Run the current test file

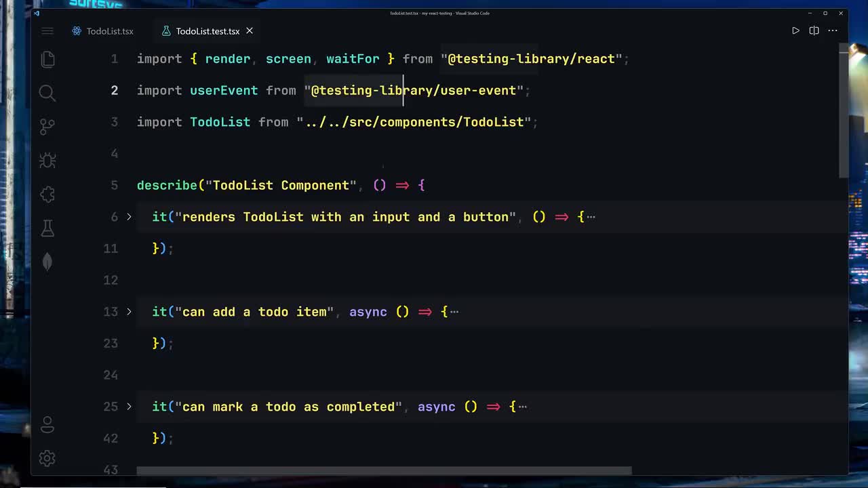(795, 30)
